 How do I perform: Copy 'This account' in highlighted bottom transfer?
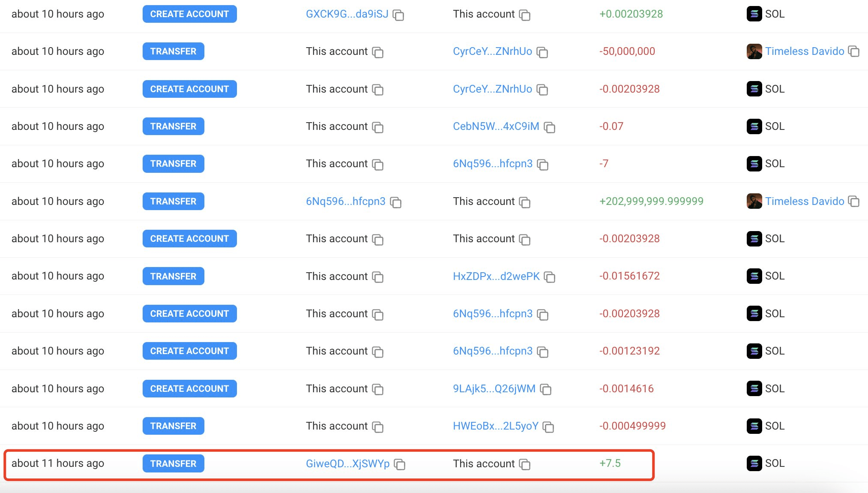(x=524, y=465)
